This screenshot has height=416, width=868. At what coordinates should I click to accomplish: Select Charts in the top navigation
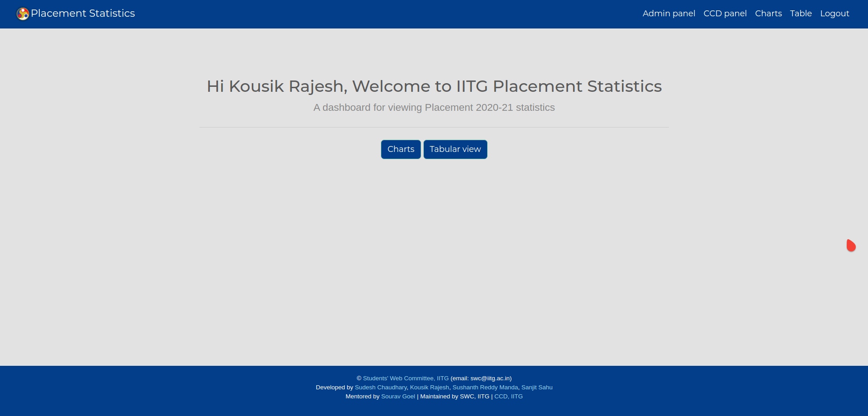tap(768, 14)
